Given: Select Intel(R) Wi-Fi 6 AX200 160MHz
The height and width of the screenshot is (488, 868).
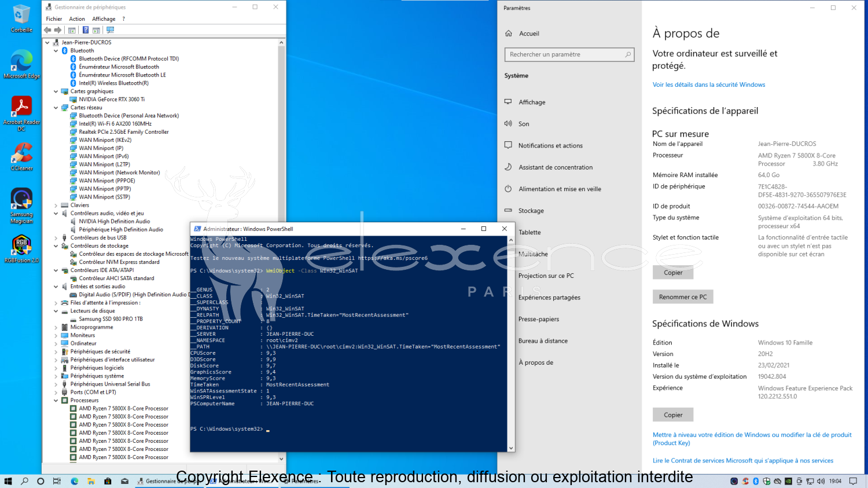Looking at the screenshot, I should 115,124.
